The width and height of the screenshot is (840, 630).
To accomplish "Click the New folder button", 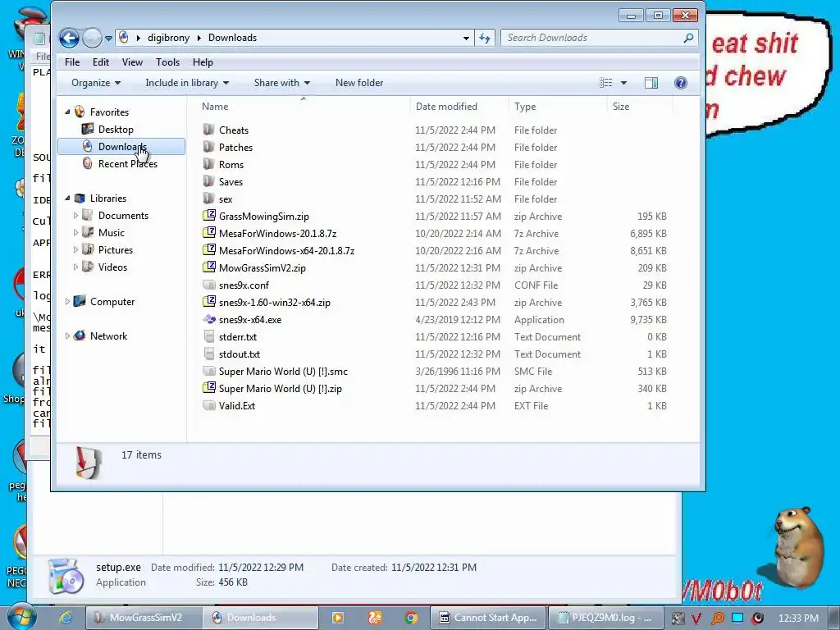I will 359,83.
